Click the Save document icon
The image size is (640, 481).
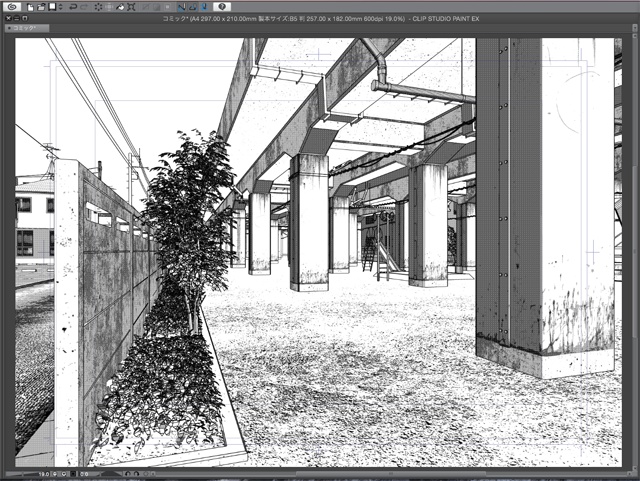[x=52, y=7]
